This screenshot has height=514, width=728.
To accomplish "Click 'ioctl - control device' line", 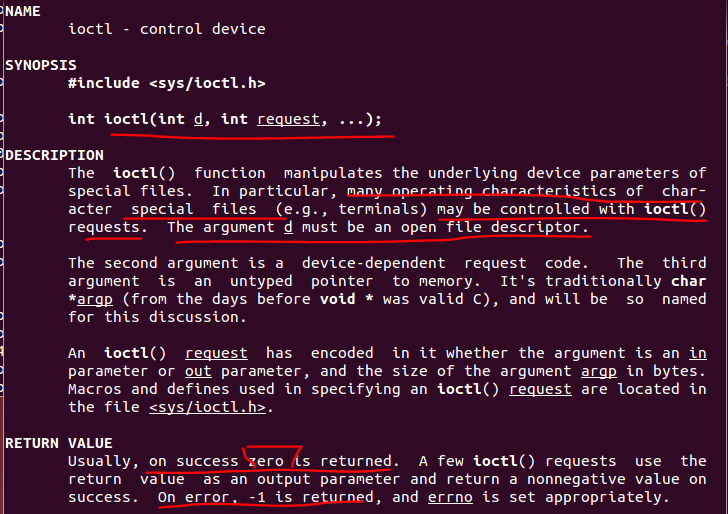I will point(167,29).
